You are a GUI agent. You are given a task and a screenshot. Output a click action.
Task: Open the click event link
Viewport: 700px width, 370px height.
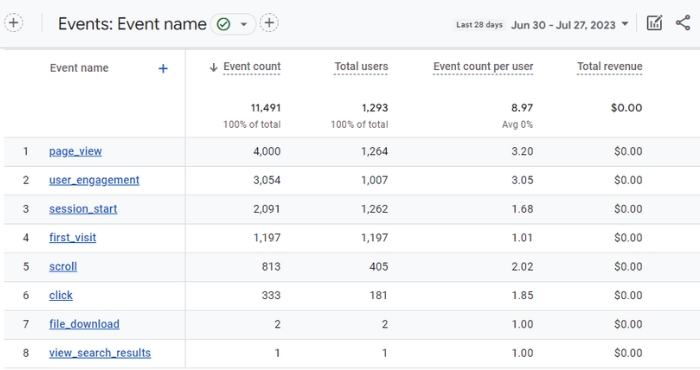pos(61,295)
